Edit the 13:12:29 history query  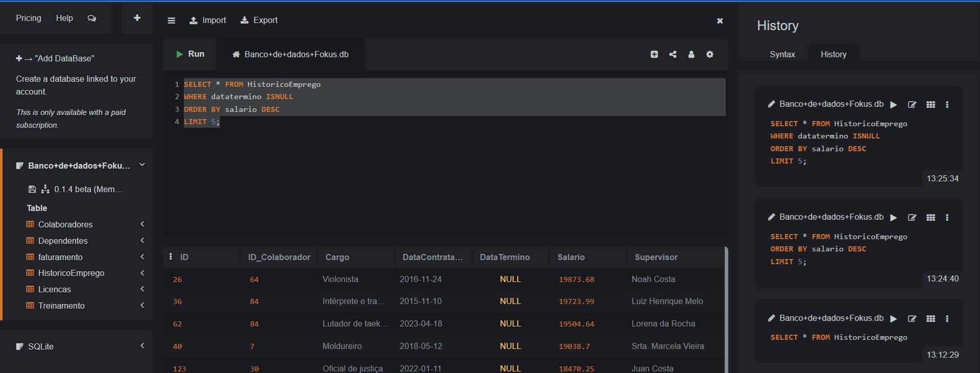[x=912, y=319]
